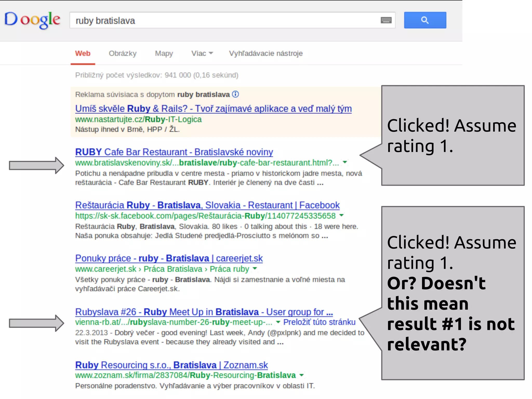Open 'RUBY Cafe Bar Restaurant - Bratislavské noviny' result
The image size is (532, 399).
174,152
